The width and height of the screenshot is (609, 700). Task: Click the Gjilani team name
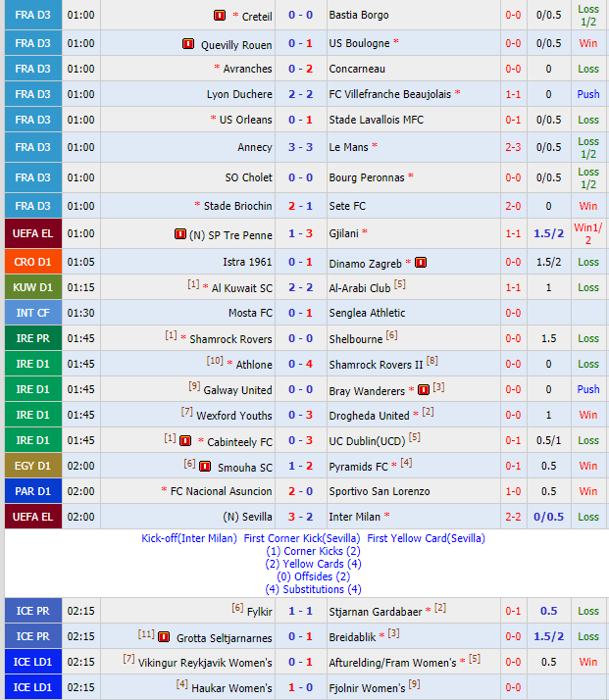coord(343,233)
